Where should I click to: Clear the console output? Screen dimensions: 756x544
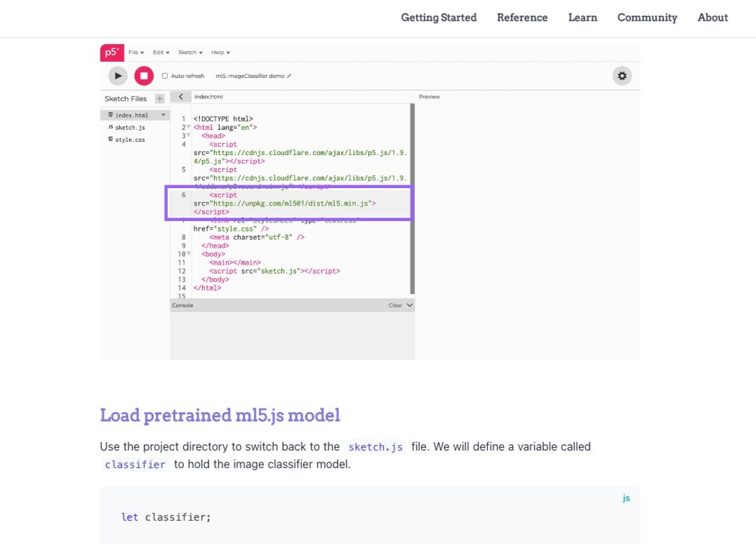point(395,305)
